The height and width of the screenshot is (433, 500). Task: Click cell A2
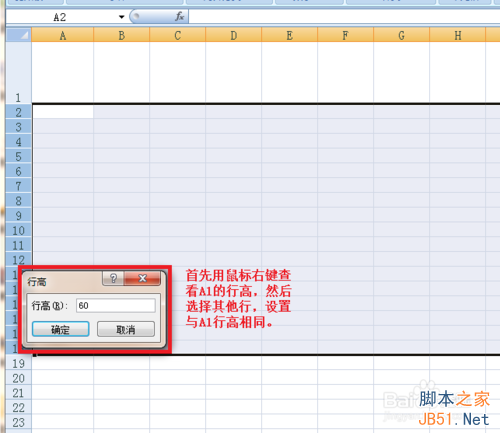click(x=63, y=112)
